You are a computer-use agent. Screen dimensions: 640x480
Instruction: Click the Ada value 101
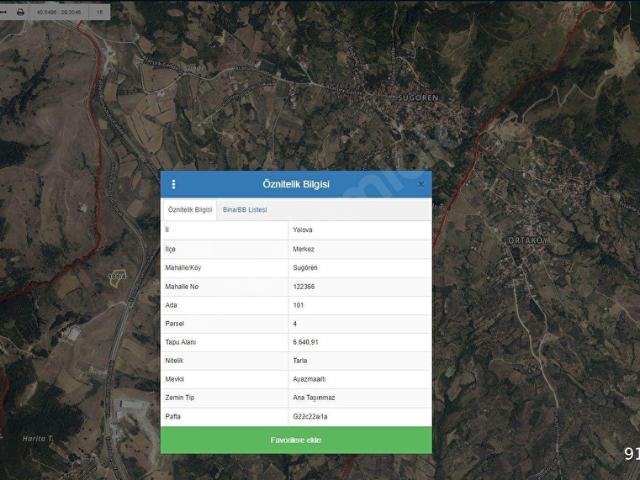pyautogui.click(x=298, y=305)
